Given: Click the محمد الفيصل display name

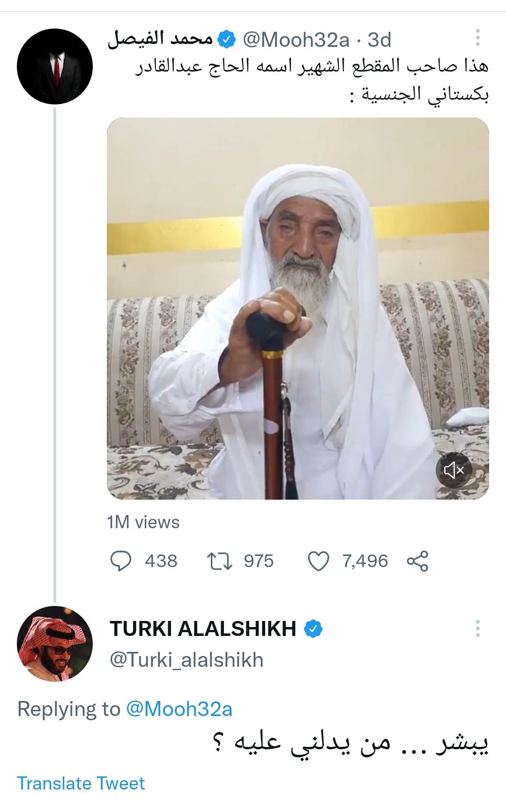Looking at the screenshot, I should (160, 39).
